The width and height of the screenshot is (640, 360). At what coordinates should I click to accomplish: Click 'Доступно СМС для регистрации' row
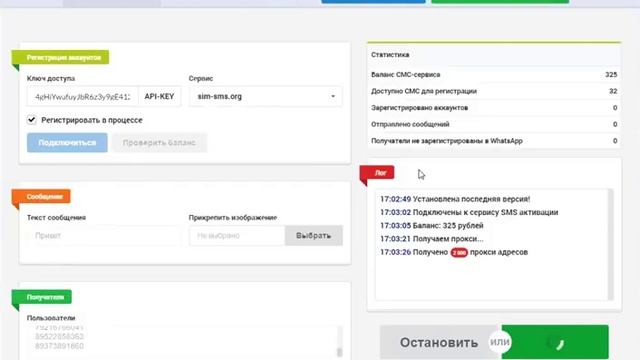(x=494, y=91)
